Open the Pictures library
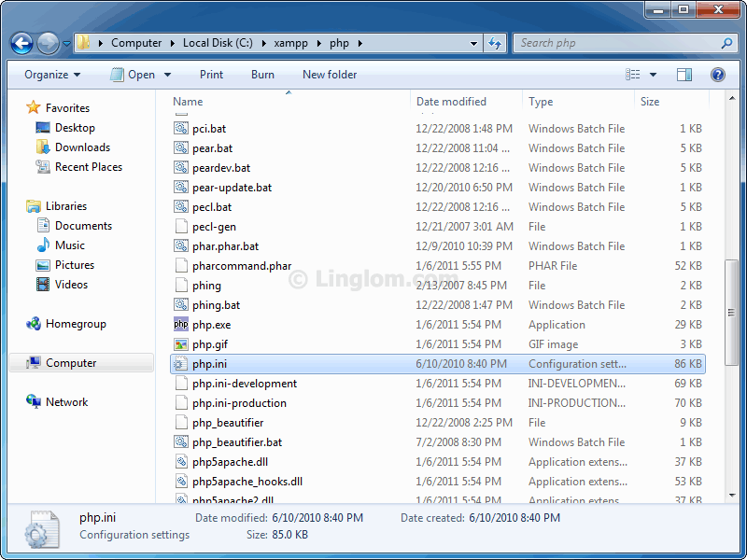747x560 pixels. (x=65, y=265)
